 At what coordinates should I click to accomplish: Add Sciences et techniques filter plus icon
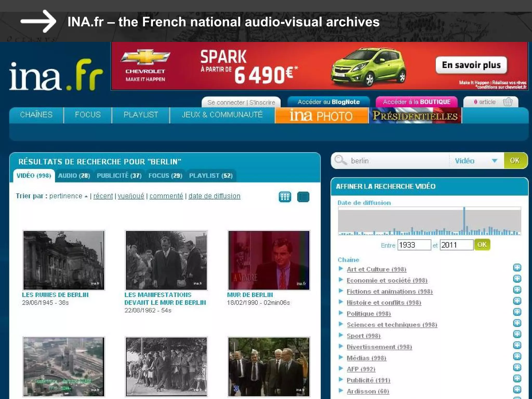[x=517, y=323]
